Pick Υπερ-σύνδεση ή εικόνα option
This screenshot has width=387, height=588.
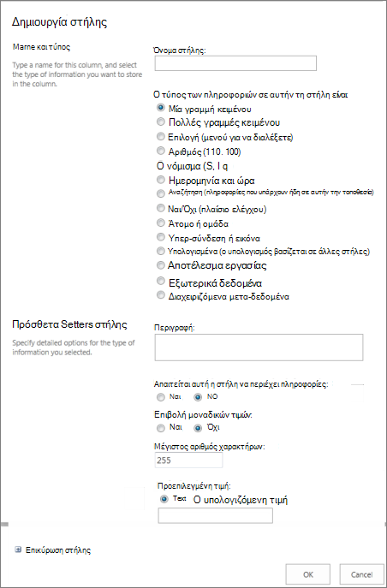[x=160, y=237]
